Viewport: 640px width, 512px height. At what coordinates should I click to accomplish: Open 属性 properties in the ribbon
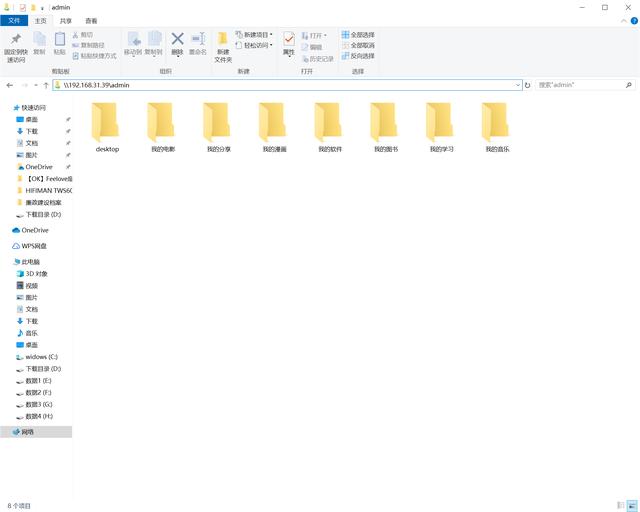[x=289, y=42]
